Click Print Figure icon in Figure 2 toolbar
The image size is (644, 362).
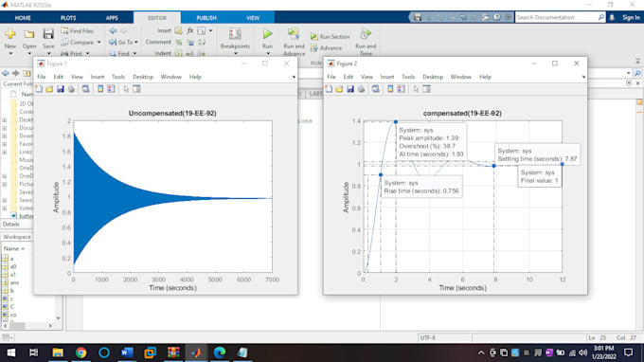361,89
